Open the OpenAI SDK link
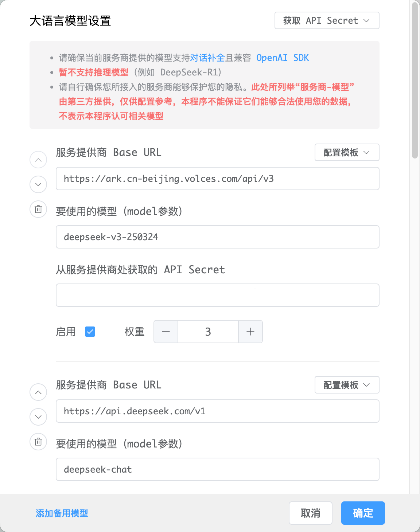The height and width of the screenshot is (532, 420). (283, 58)
